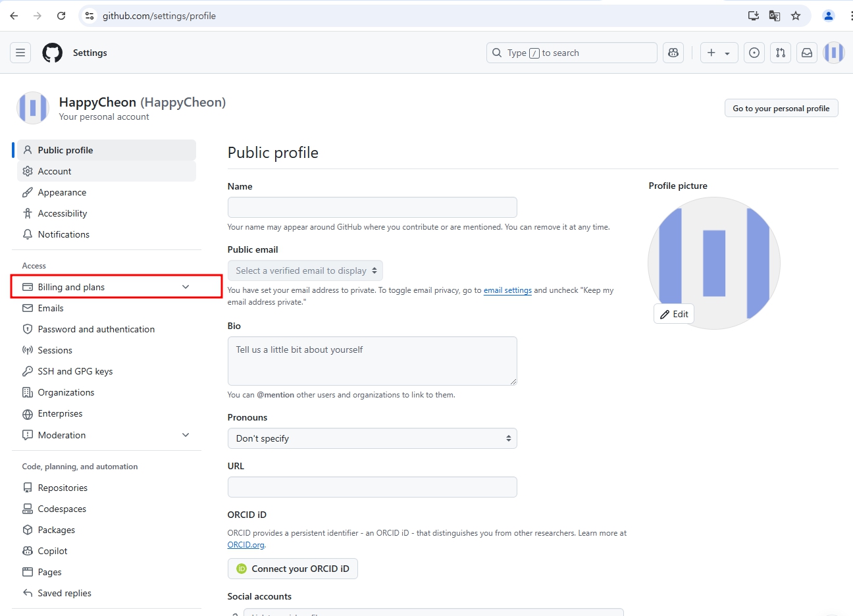Open the Create new plus menu

[x=719, y=53]
